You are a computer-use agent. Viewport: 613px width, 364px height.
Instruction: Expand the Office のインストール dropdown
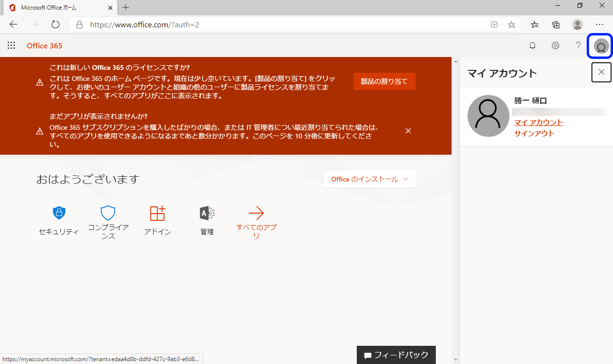(369, 179)
